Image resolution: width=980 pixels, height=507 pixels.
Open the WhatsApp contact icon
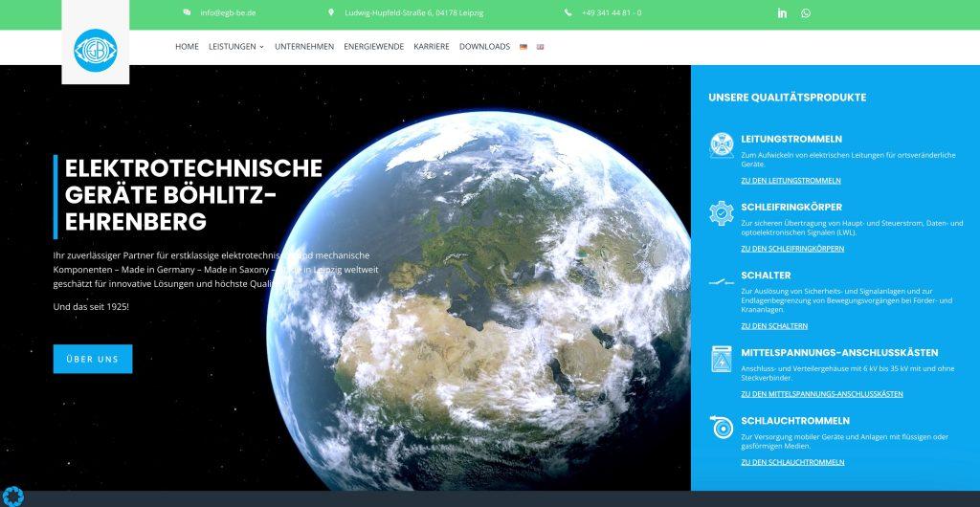coord(806,13)
